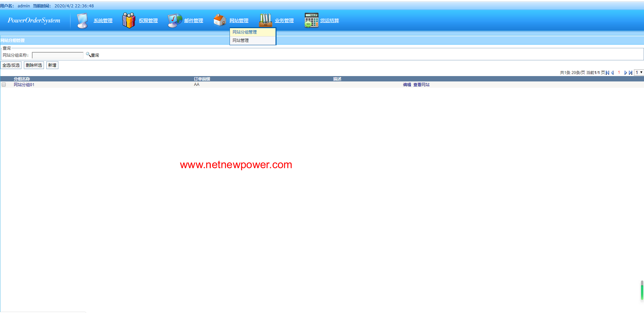Click the 编辑 link for 网站分组01
The width and height of the screenshot is (644, 313).
[407, 85]
